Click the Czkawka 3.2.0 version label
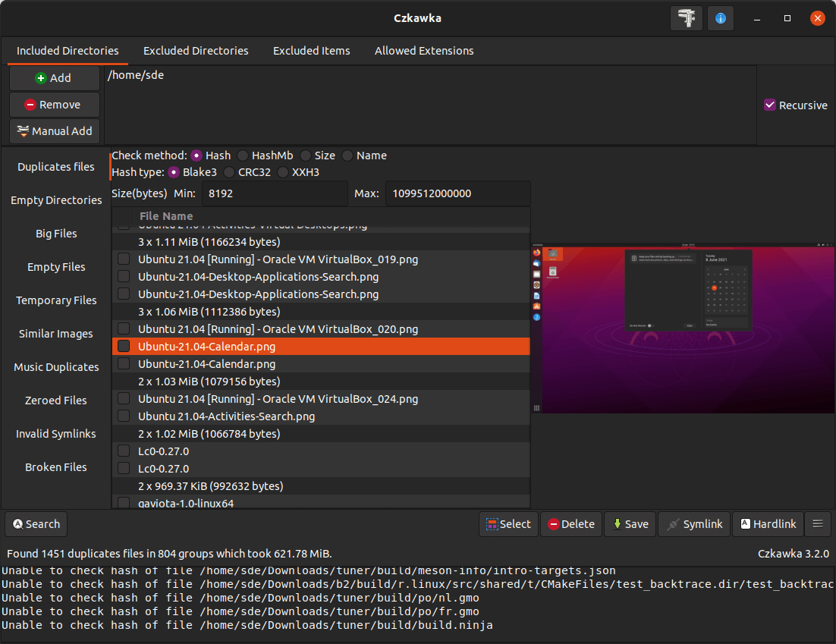 click(x=794, y=554)
